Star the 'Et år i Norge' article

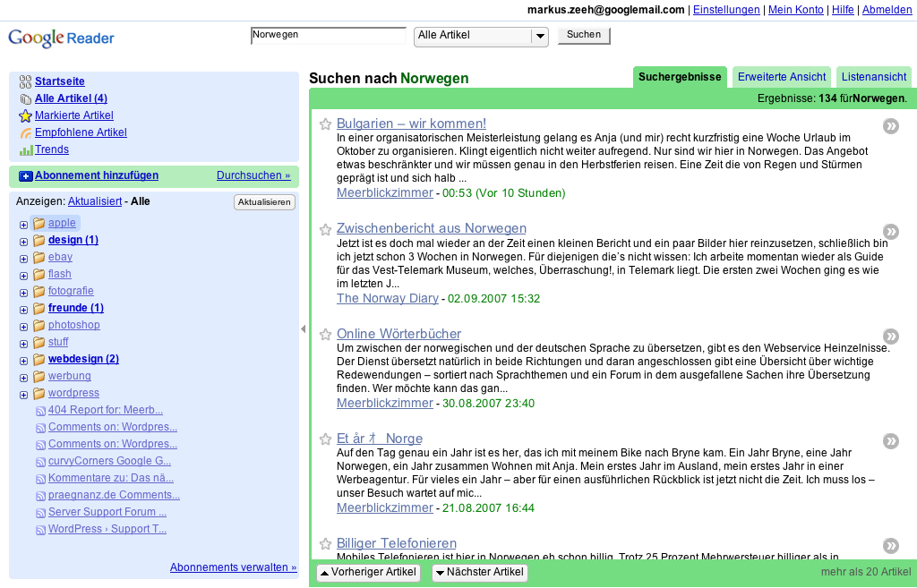[325, 439]
